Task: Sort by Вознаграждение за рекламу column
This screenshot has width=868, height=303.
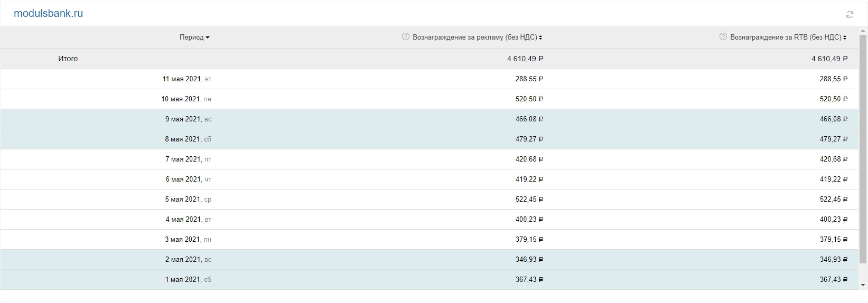Action: click(x=540, y=37)
